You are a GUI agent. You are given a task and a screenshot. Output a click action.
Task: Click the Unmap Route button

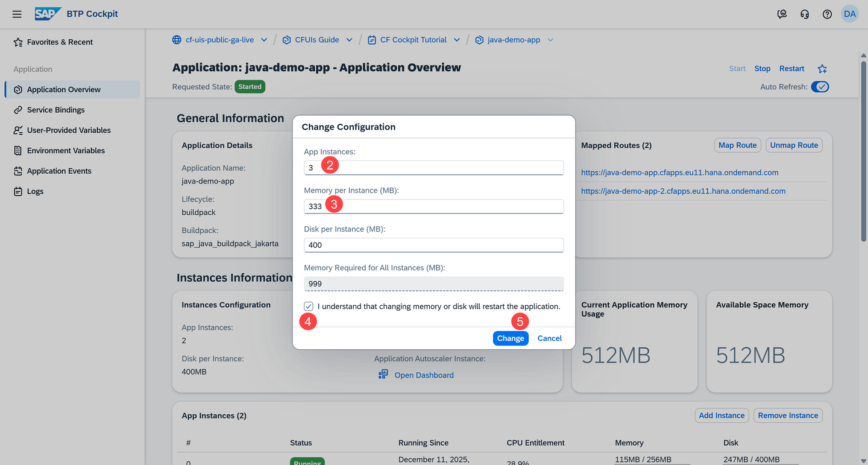[x=794, y=145]
